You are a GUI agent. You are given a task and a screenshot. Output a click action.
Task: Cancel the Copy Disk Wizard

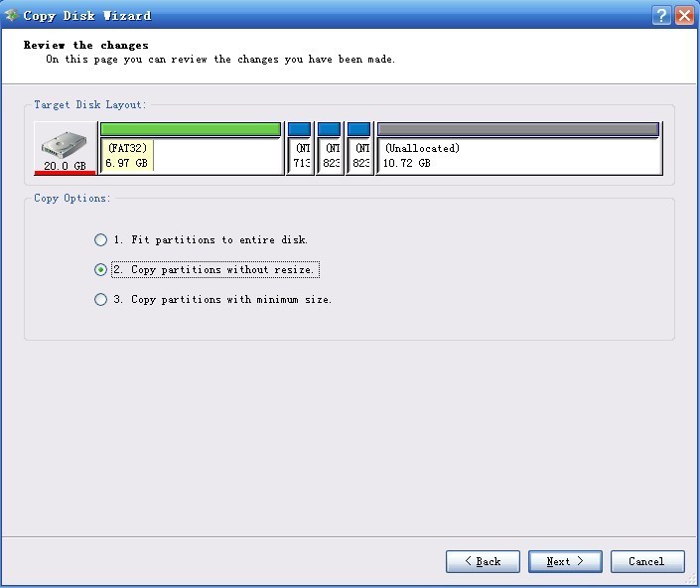coord(647,561)
